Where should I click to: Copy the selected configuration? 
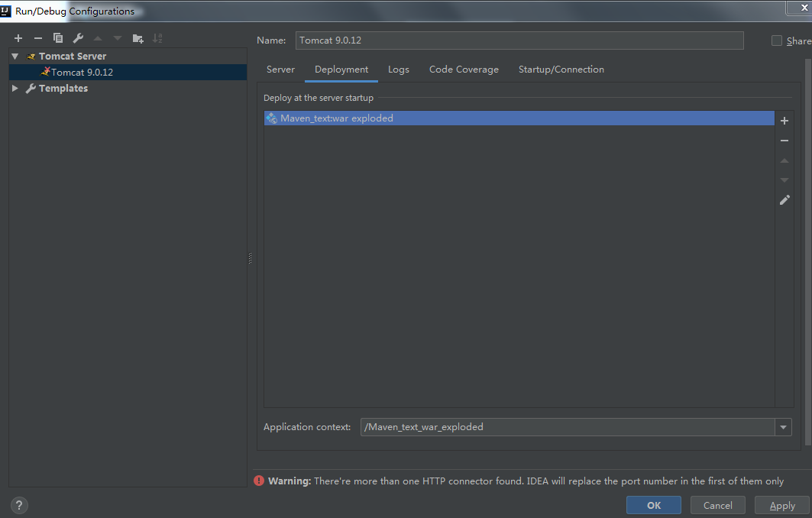(x=58, y=38)
